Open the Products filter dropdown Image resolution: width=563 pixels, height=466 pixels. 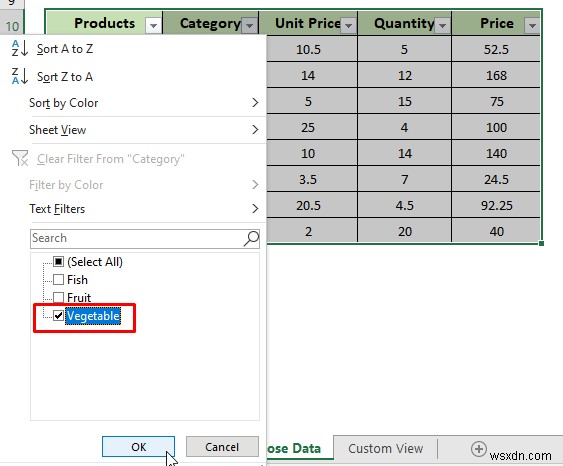(153, 25)
